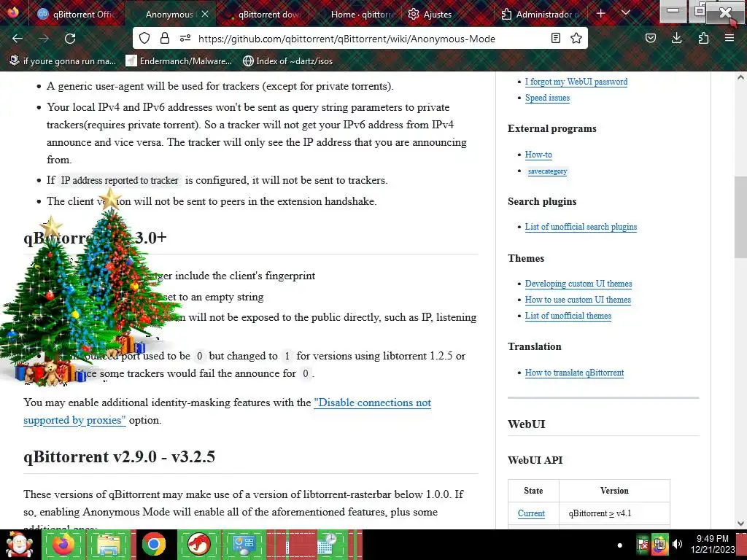Go back to the previous page
The width and height of the screenshot is (747, 560).
click(x=18, y=39)
